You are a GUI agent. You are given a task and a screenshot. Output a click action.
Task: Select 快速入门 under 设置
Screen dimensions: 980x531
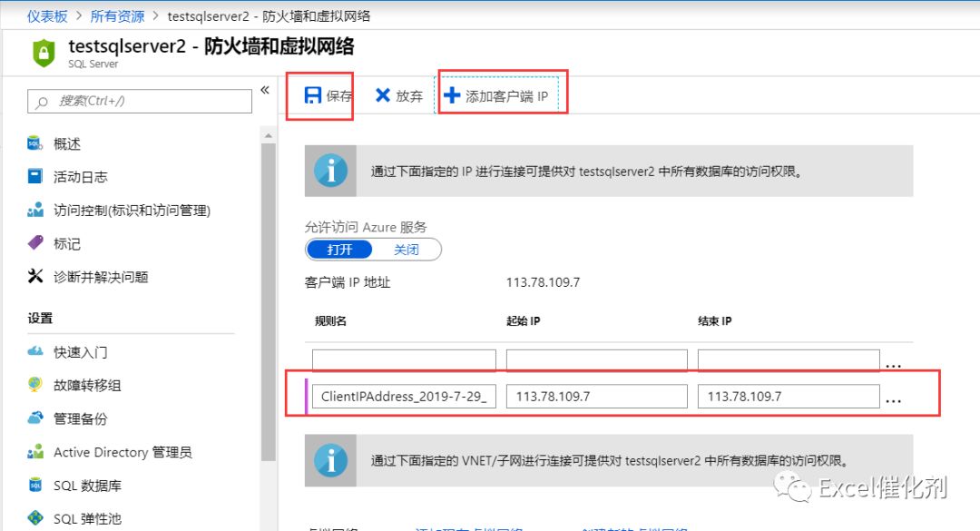click(x=81, y=352)
